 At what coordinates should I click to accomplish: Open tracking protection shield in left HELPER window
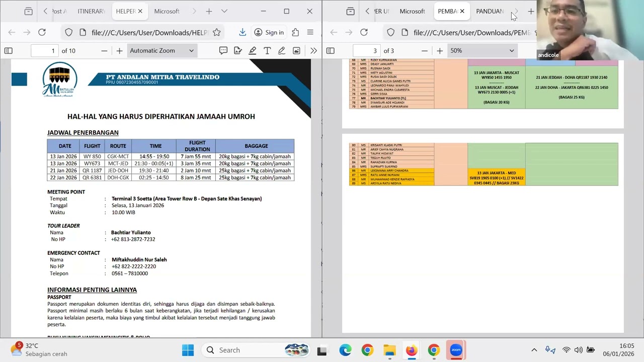pos(69,32)
